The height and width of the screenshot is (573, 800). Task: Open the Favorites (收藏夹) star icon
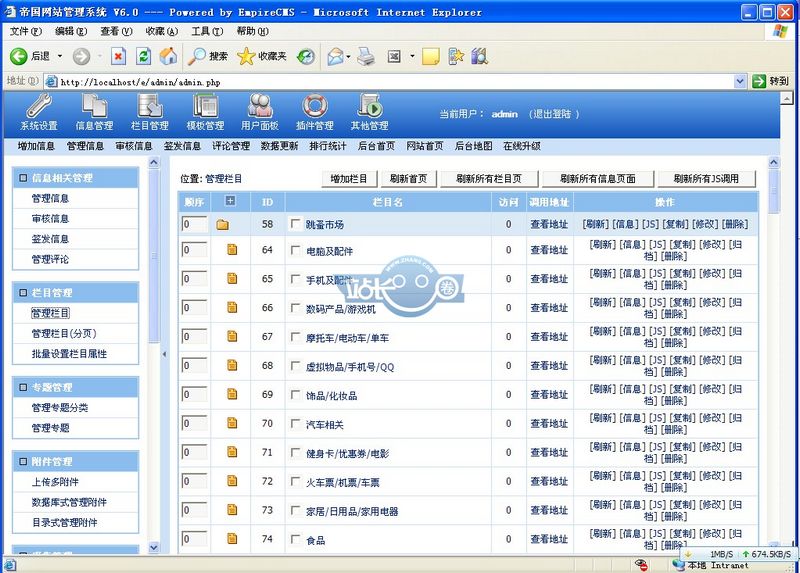tap(246, 56)
